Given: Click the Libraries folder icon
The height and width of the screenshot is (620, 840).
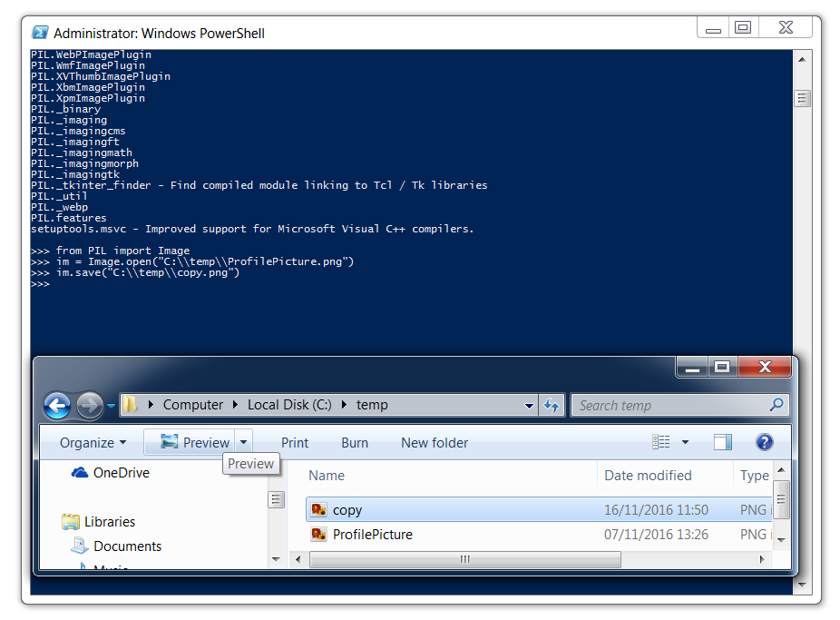Looking at the screenshot, I should click(70, 521).
